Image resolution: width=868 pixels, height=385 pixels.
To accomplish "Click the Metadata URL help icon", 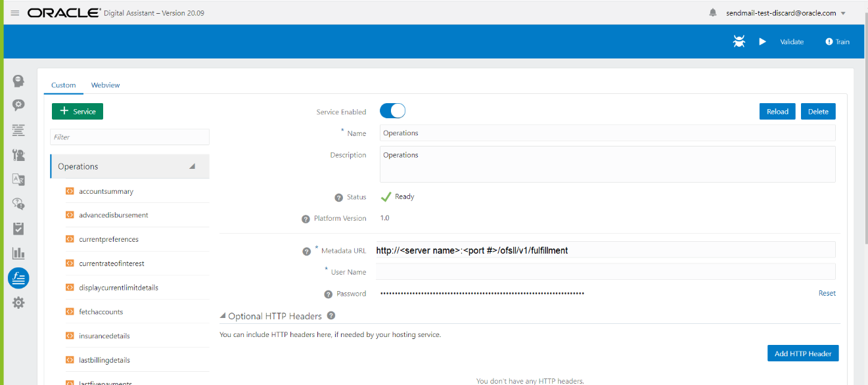I will [306, 251].
